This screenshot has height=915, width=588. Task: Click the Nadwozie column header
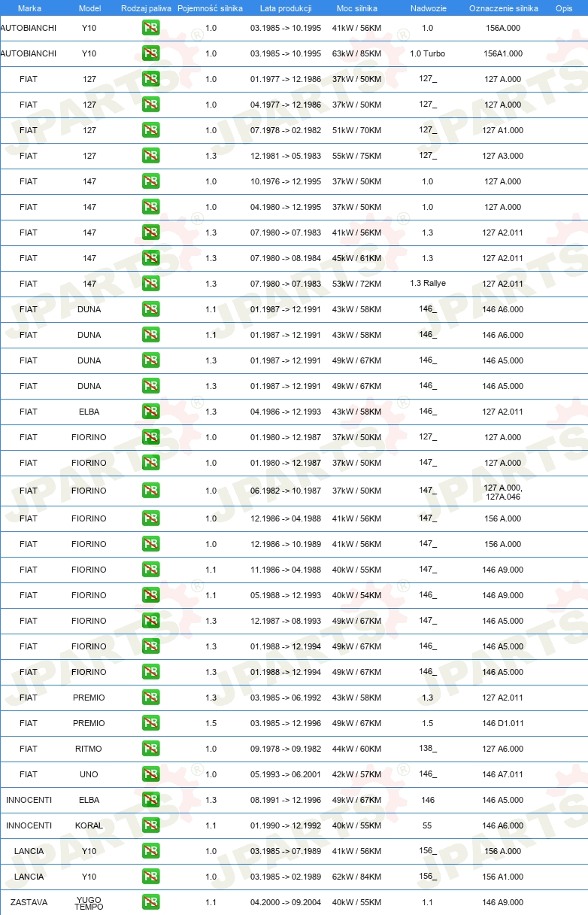(427, 8)
